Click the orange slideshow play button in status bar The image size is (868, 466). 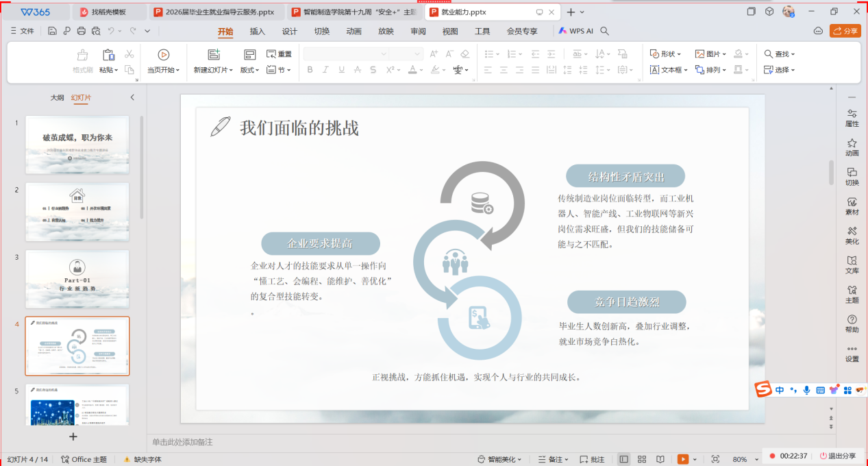[x=683, y=459]
